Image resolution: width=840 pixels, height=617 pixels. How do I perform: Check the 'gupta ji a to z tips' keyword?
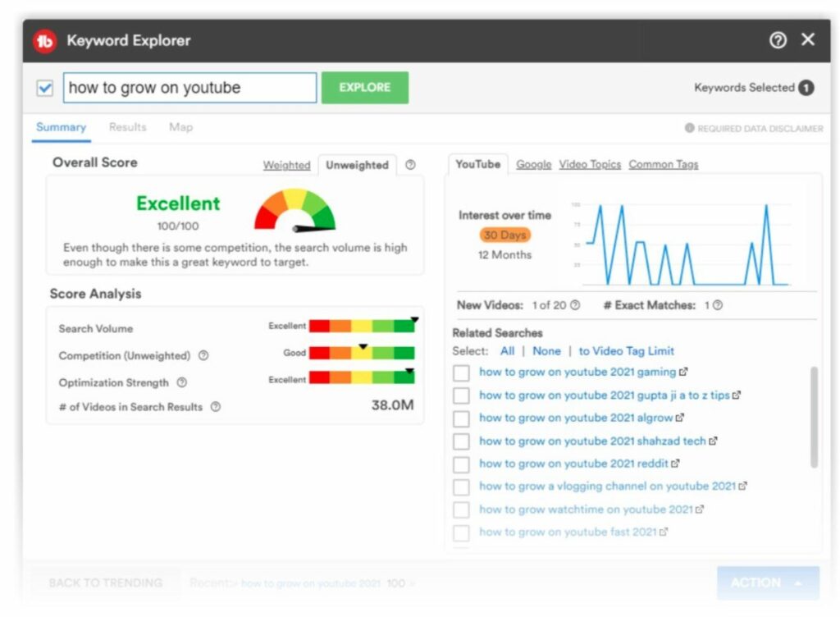[x=461, y=395]
